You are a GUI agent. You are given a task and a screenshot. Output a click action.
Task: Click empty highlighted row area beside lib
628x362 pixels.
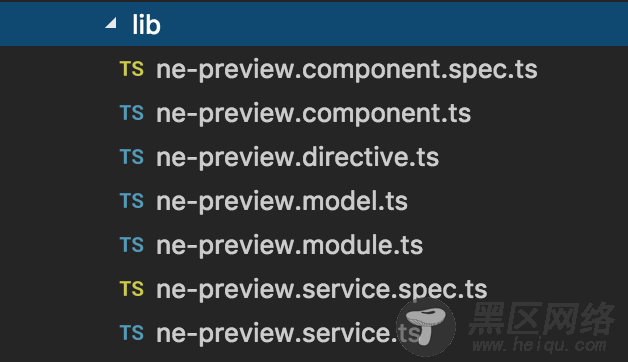tap(392, 24)
